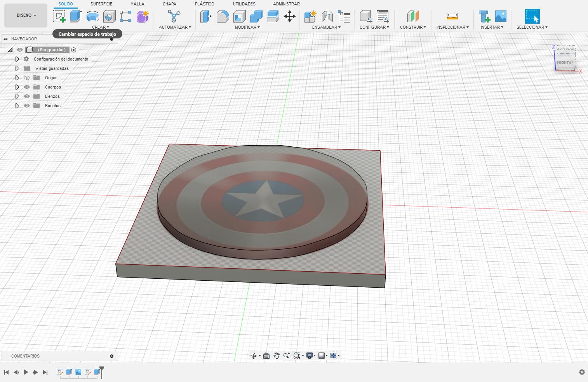
Task: Expand the Cuerpos node
Action: click(17, 87)
